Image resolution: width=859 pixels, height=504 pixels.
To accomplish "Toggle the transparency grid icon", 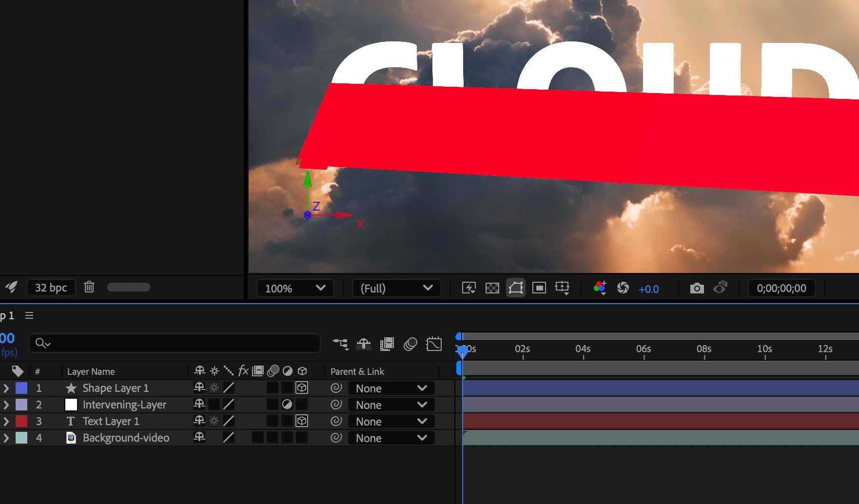I will point(492,288).
